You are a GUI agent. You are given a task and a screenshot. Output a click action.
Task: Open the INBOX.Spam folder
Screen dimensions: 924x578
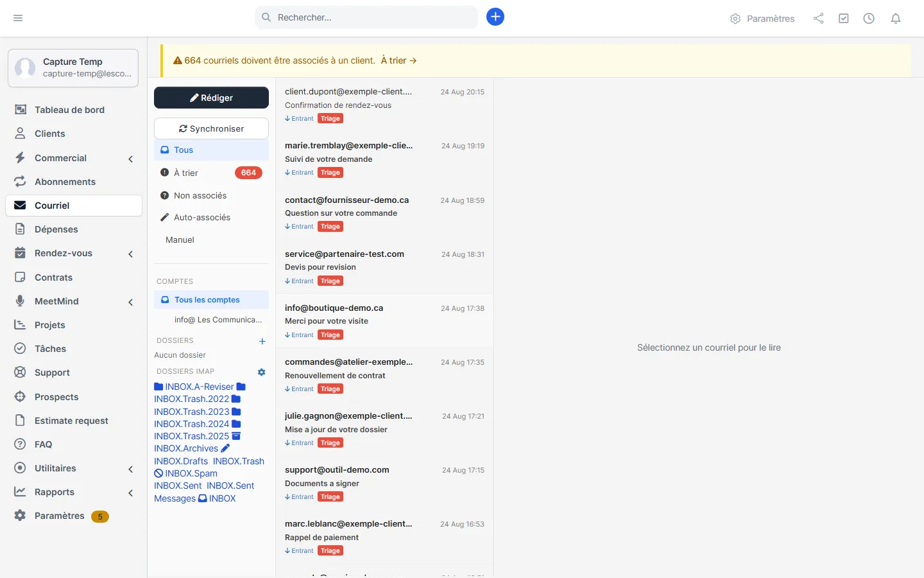pyautogui.click(x=185, y=473)
